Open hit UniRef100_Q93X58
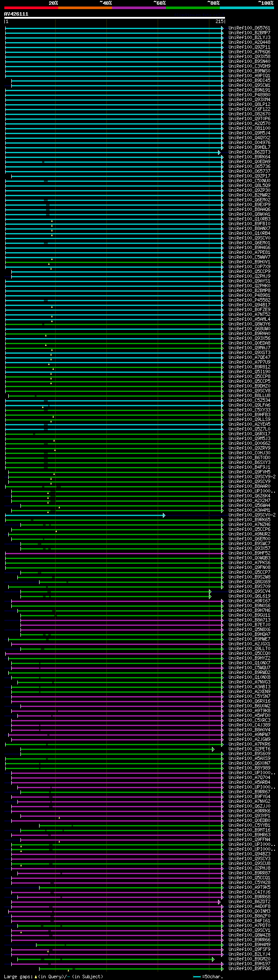The image size is (278, 980). [x=249, y=56]
